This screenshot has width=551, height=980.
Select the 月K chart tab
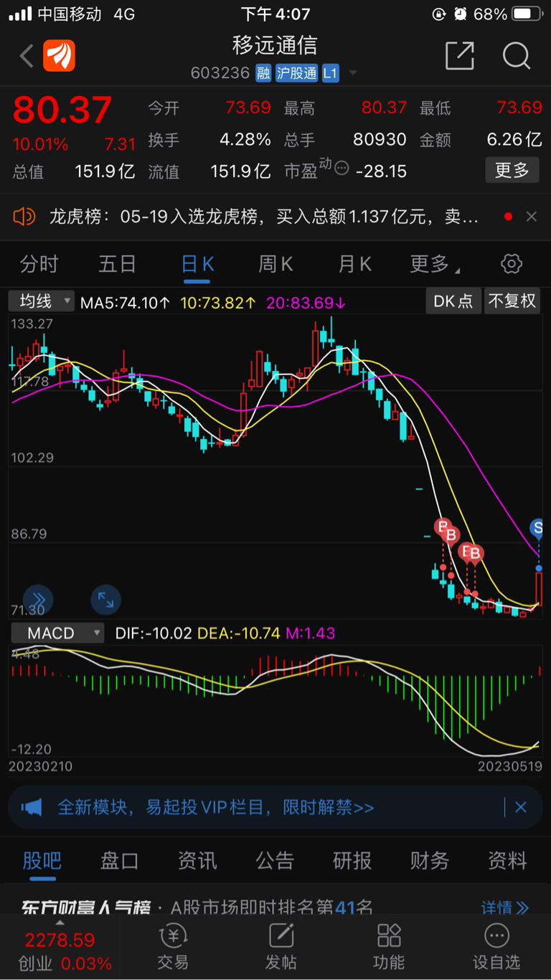(x=354, y=264)
